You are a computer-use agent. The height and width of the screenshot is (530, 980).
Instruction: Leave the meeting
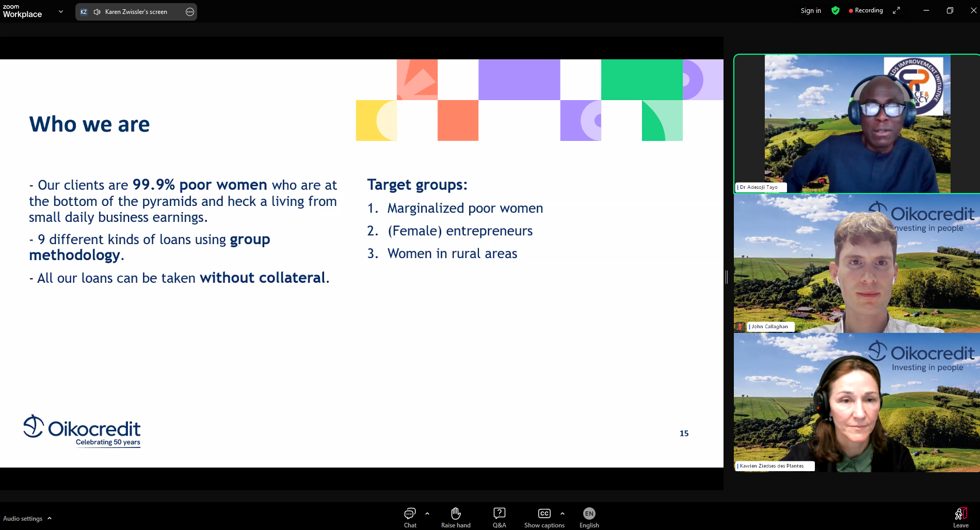pos(960,518)
